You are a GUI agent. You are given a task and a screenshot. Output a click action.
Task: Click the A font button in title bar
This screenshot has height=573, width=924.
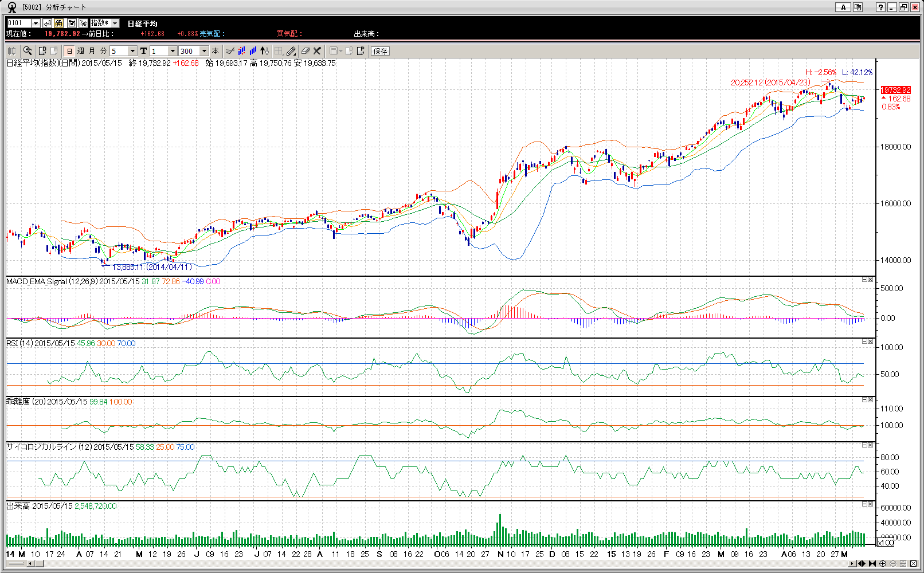[x=843, y=7]
